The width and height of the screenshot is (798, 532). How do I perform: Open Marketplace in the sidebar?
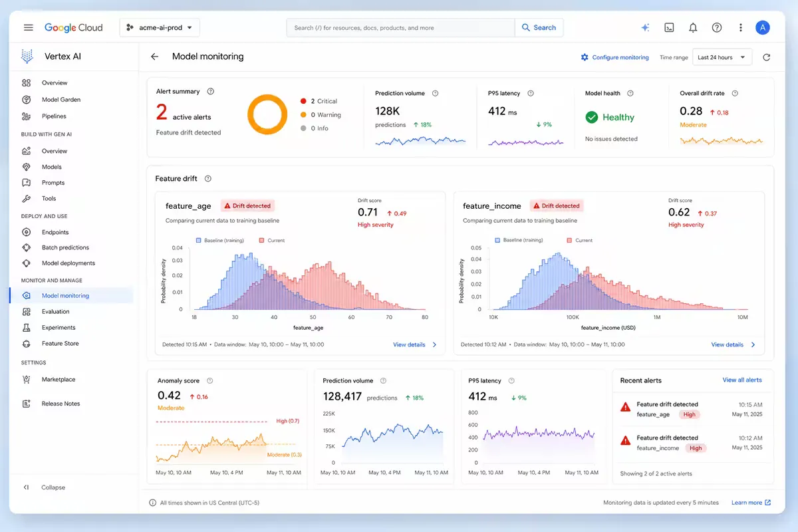(71, 380)
